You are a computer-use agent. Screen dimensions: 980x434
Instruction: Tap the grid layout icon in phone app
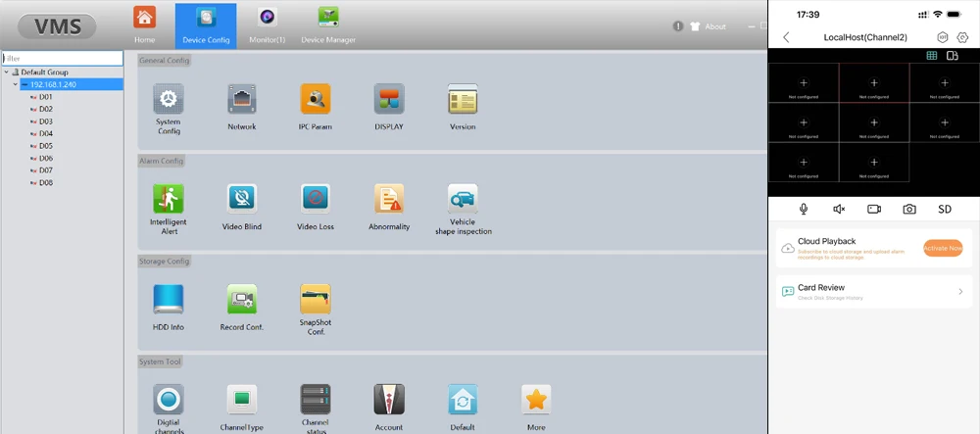coord(932,56)
